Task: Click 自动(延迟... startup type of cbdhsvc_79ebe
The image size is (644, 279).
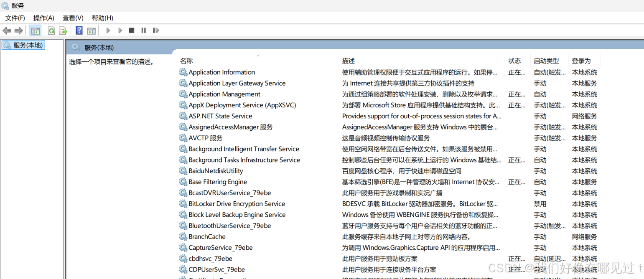Action: tap(550, 259)
